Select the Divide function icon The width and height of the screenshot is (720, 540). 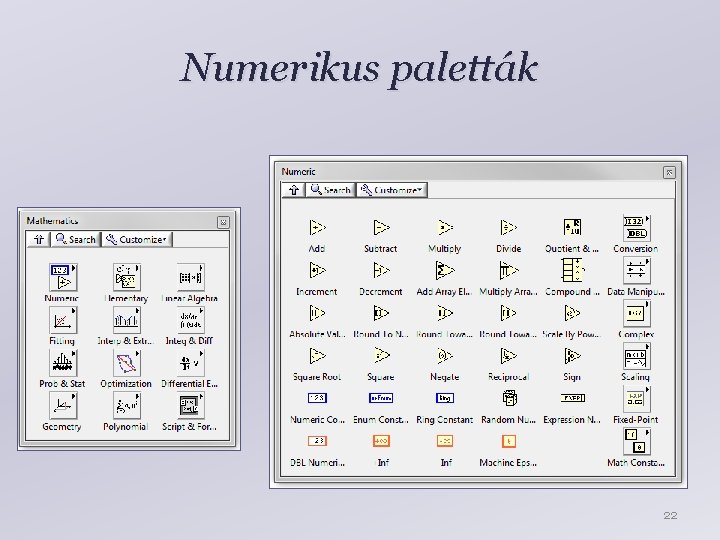pyautogui.click(x=508, y=227)
